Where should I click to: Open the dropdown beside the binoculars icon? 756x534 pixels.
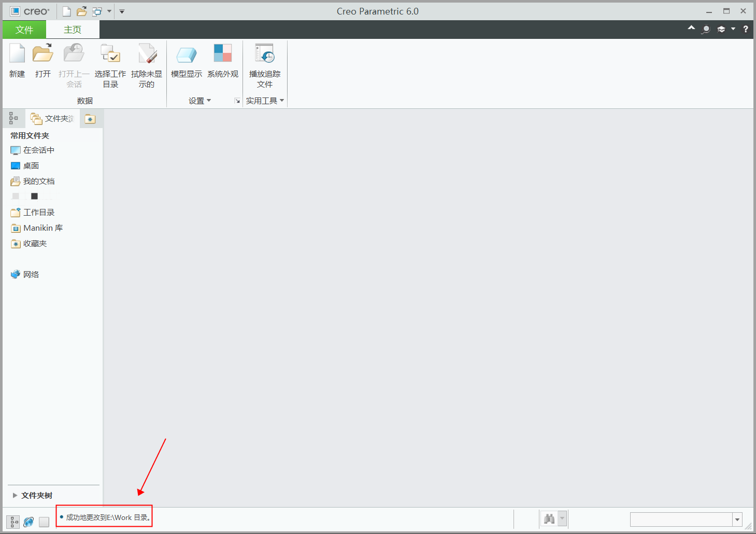[x=562, y=518]
